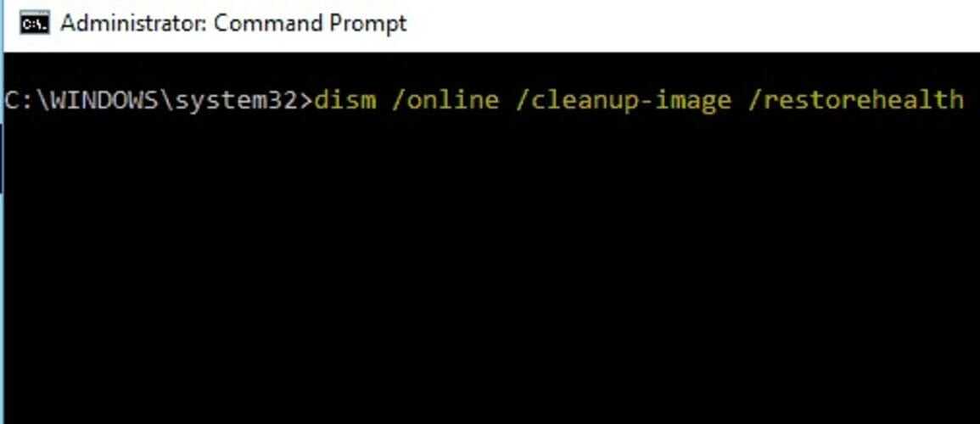Click the 'WINDOWS' folder in the prompt path

click(x=104, y=100)
